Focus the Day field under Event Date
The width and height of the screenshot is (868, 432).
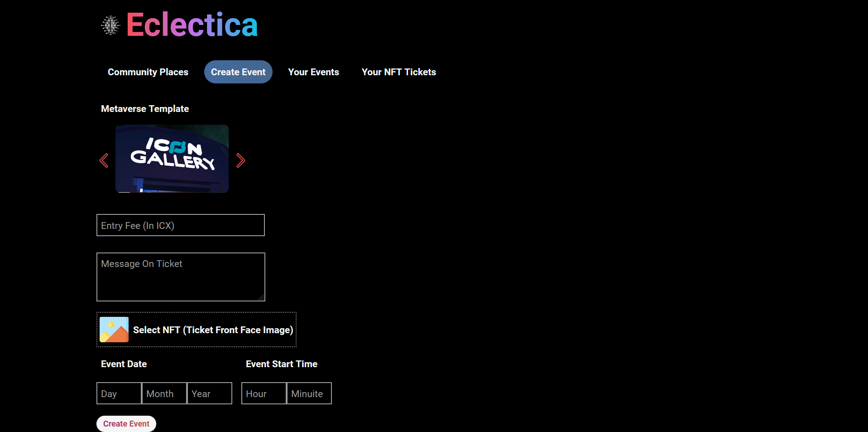119,393
